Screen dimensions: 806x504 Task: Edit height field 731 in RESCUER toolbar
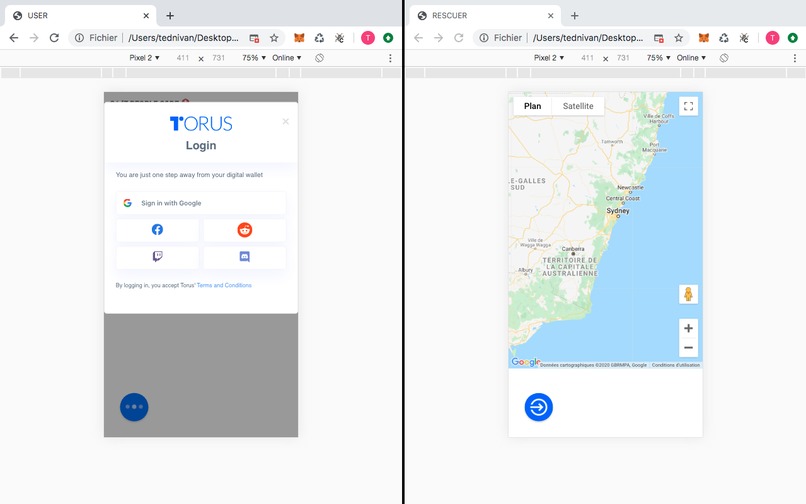(x=623, y=58)
